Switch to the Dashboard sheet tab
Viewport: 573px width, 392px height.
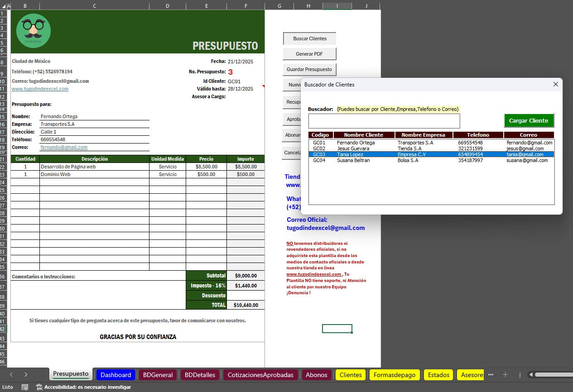point(116,375)
